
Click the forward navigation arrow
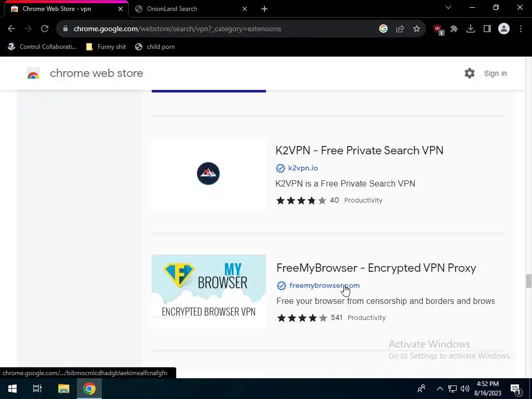[x=28, y=29]
